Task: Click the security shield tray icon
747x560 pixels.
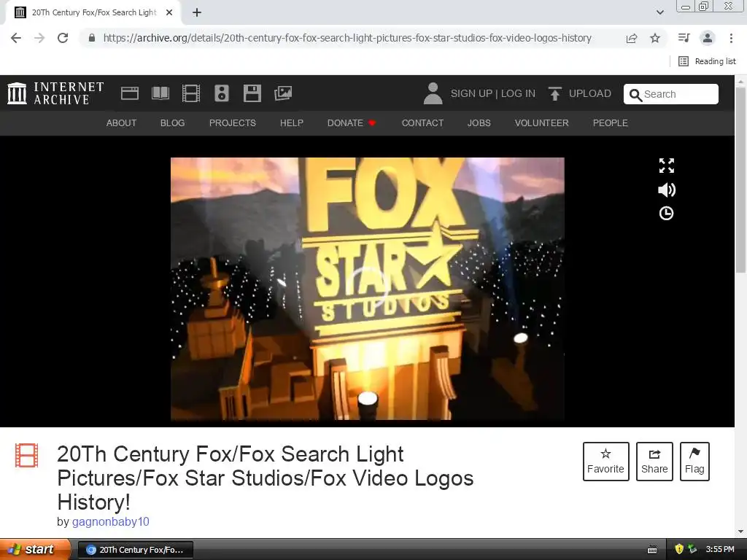Action: pyautogui.click(x=679, y=550)
